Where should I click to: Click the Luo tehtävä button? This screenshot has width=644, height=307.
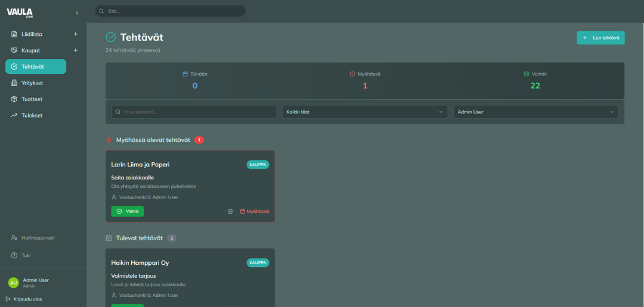click(600, 38)
